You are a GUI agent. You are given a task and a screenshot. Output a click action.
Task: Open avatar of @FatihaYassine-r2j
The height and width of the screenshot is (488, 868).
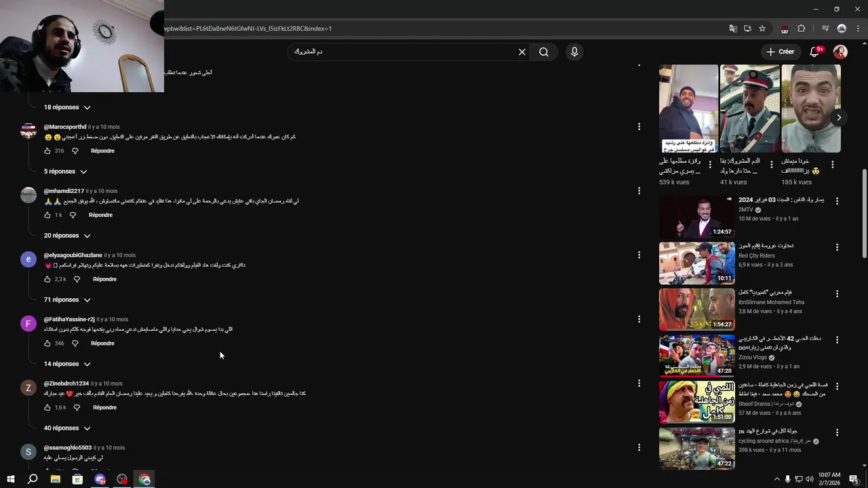(x=28, y=323)
